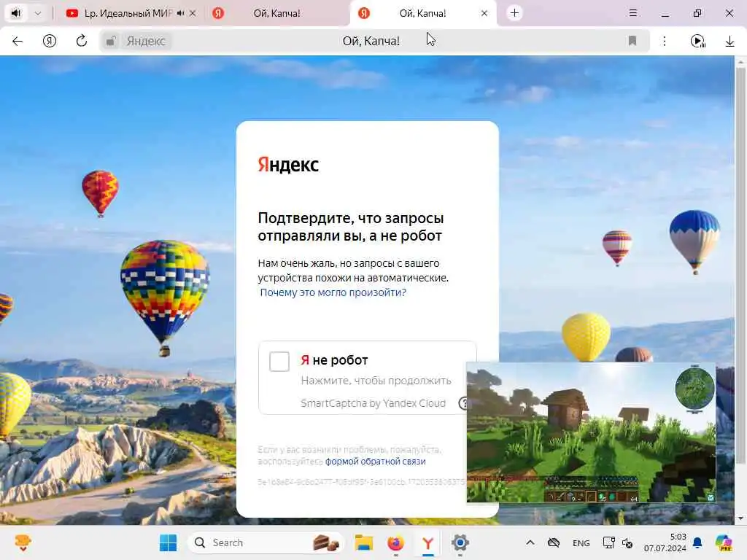Click the page vertical scrollbar

(x=740, y=265)
